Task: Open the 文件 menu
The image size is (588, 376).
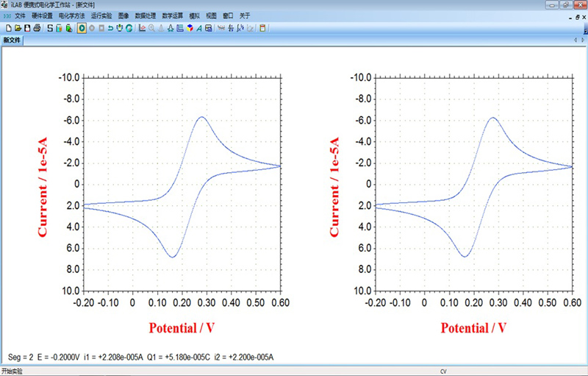Action: 20,15
